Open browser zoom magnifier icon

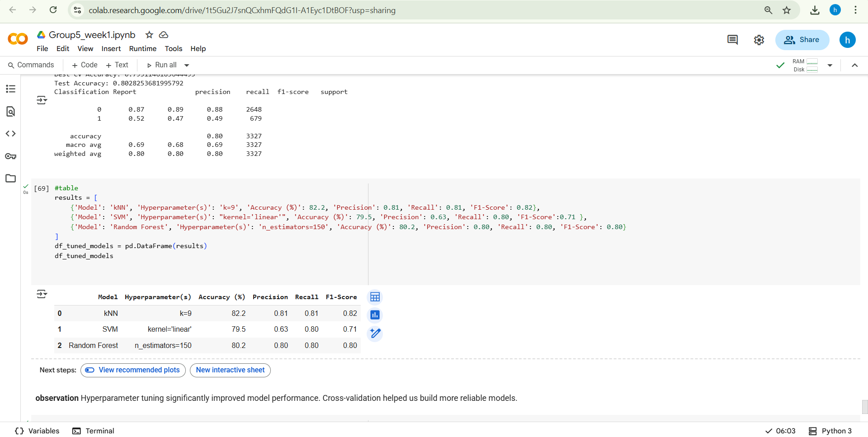coord(768,10)
